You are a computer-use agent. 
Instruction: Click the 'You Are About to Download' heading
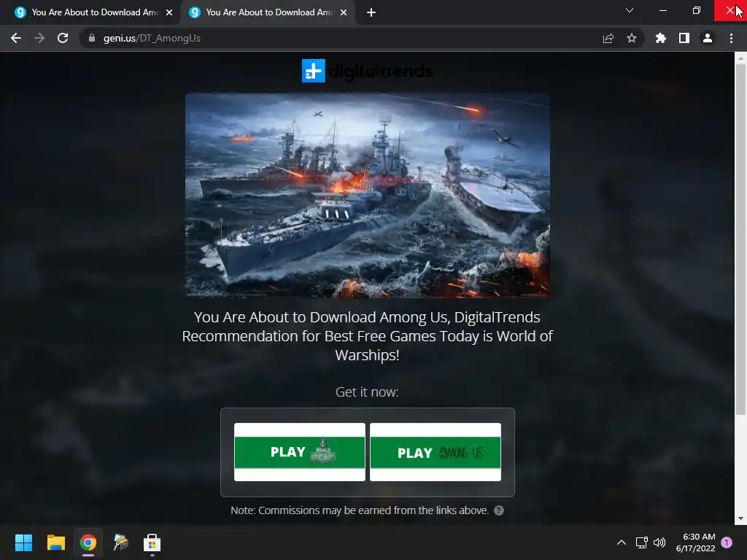click(368, 336)
